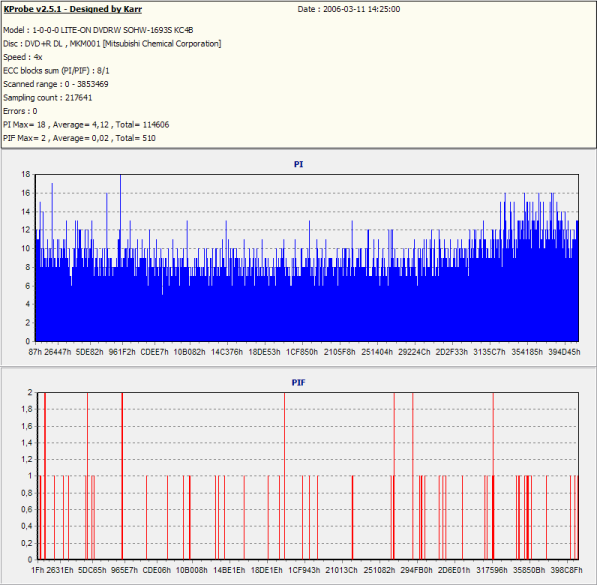Click the PIF chart title
The width and height of the screenshot is (597, 585).
298,382
